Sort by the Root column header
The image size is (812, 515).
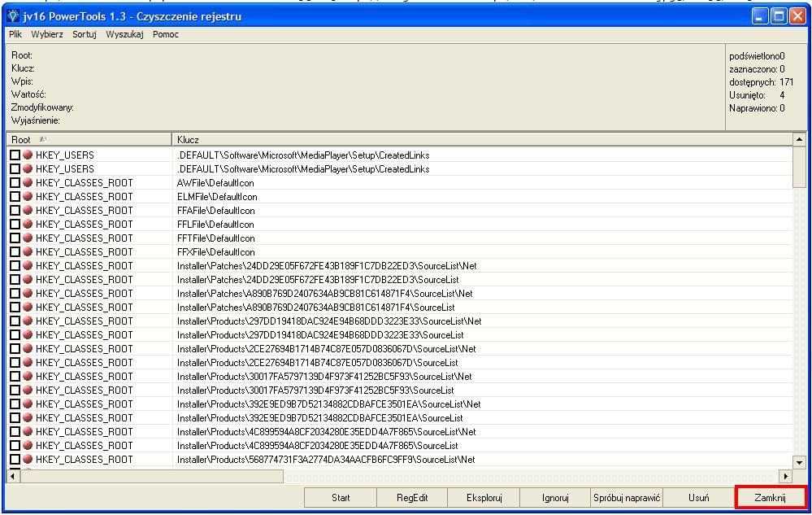[x=89, y=139]
